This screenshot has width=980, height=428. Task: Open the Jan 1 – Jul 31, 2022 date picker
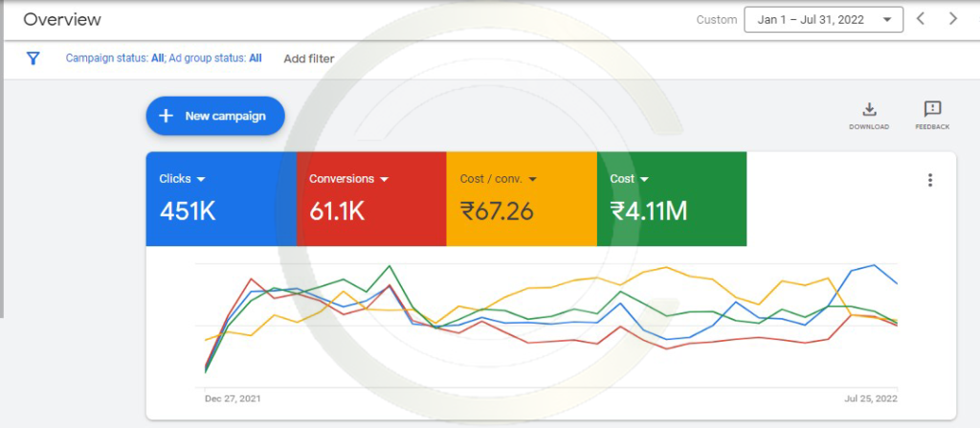click(x=823, y=19)
